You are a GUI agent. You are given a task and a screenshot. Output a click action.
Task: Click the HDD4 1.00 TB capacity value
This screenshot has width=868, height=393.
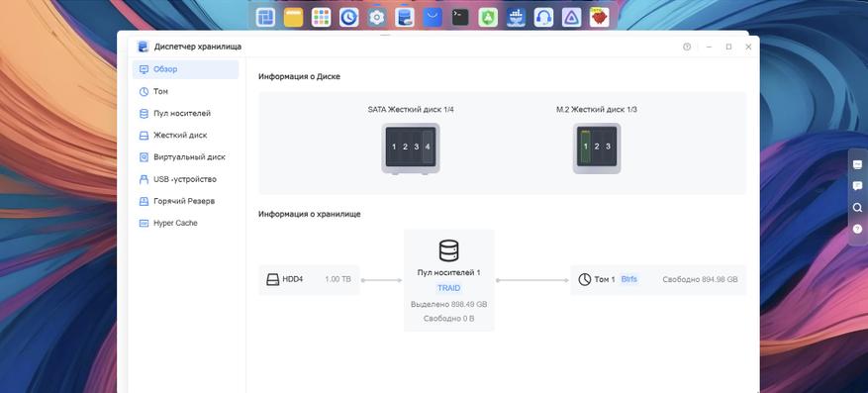338,279
